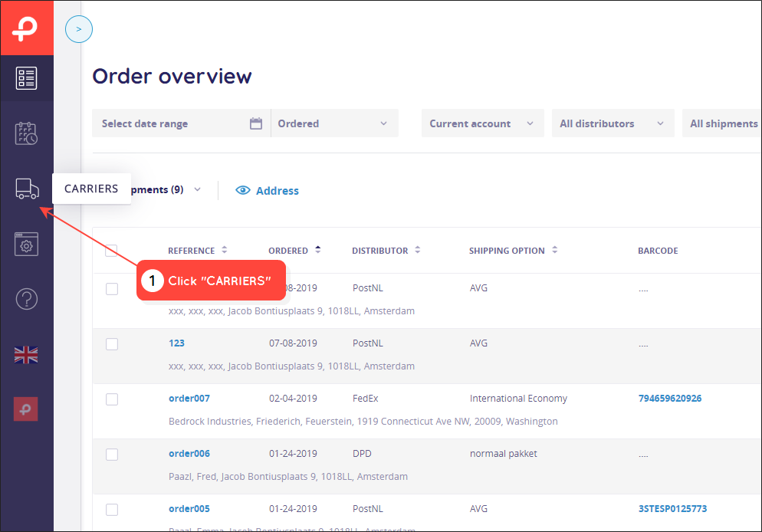Click the Select date range field
Screen dimensions: 762x532
(181, 123)
